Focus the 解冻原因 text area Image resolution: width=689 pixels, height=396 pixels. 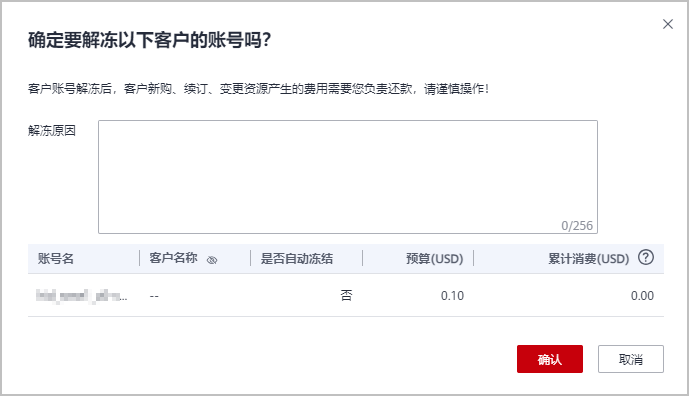348,177
